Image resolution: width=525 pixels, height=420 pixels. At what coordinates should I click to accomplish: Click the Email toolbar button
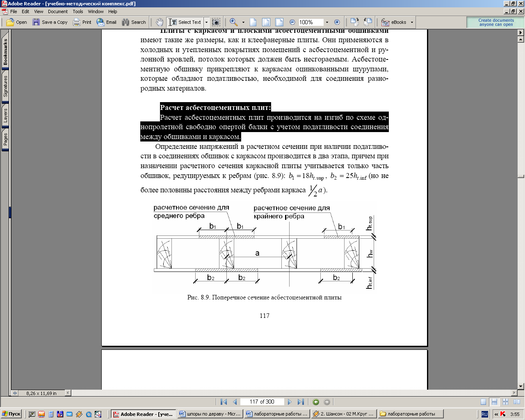coord(107,22)
